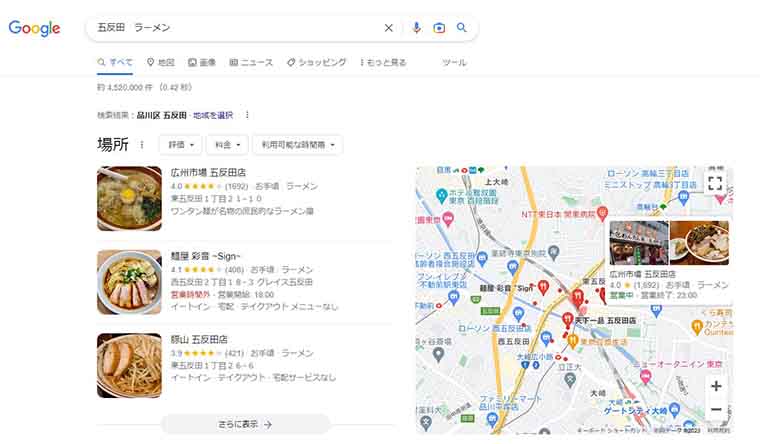Open the 麺屋 彩音 ~Sign~ listing title
The height and width of the screenshot is (444, 760).
(x=206, y=256)
